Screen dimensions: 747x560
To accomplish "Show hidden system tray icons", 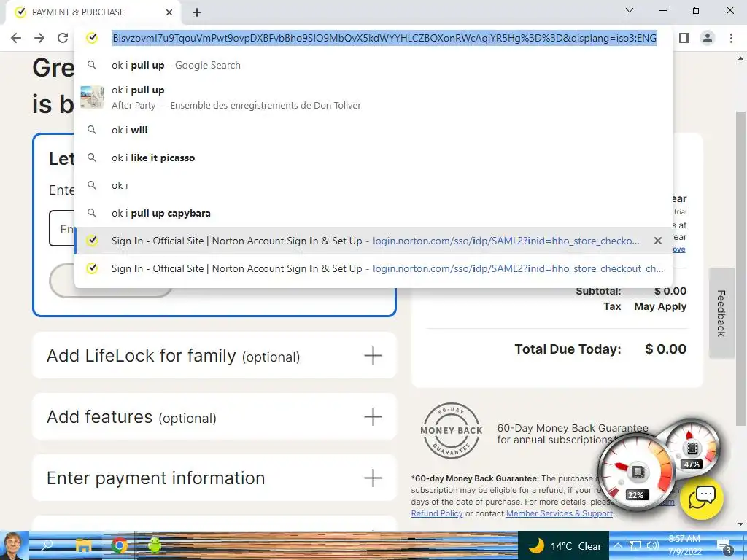I will pos(617,545).
